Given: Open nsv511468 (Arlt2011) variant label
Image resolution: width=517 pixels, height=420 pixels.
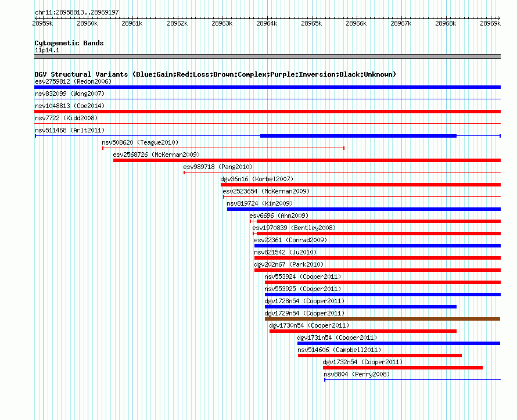Looking at the screenshot, I should coord(70,130).
